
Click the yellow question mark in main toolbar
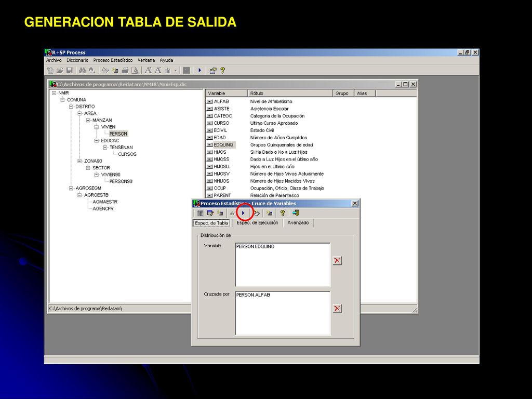tap(222, 71)
